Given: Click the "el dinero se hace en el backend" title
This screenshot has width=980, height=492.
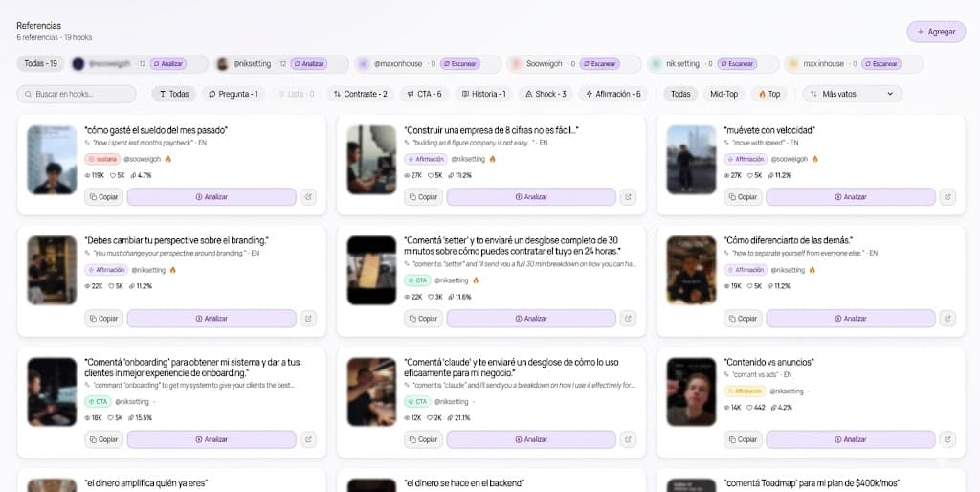Looking at the screenshot, I should coord(464,483).
